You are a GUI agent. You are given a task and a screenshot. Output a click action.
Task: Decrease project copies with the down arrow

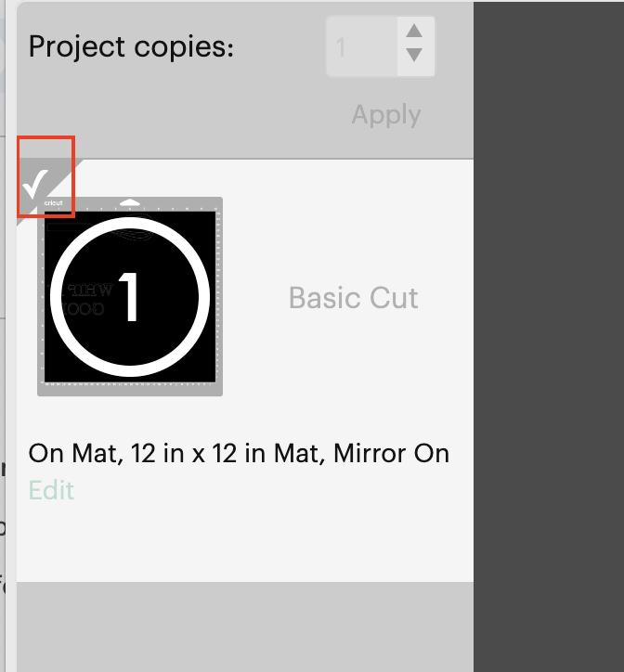tap(414, 56)
